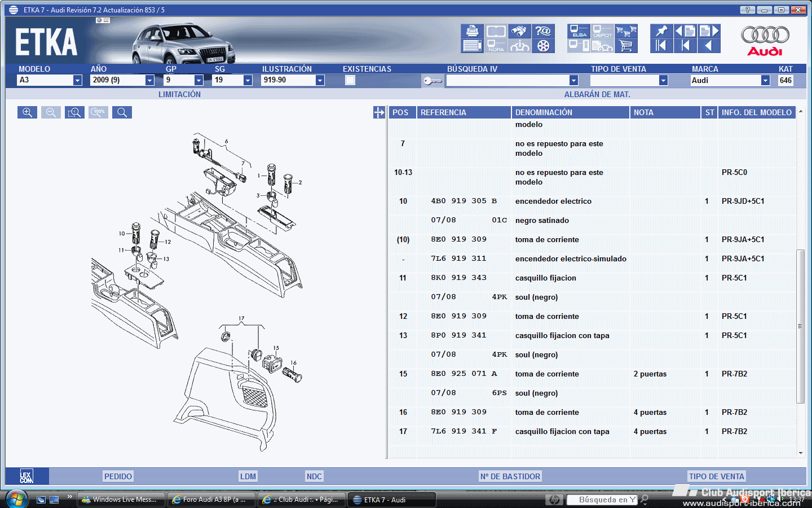Open the LexCom logo button
Viewport: 812px width, 508px height.
(27, 476)
